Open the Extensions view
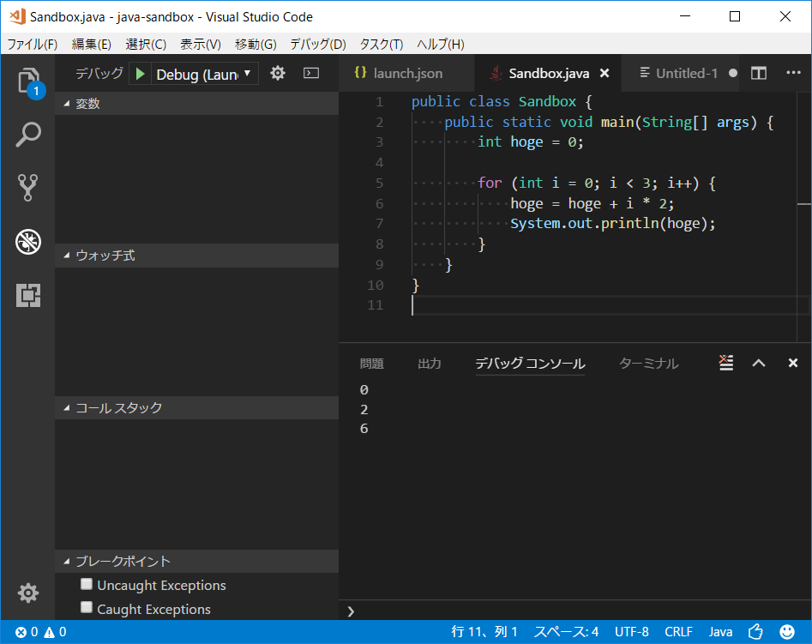Viewport: 812px width, 644px height. [x=28, y=295]
